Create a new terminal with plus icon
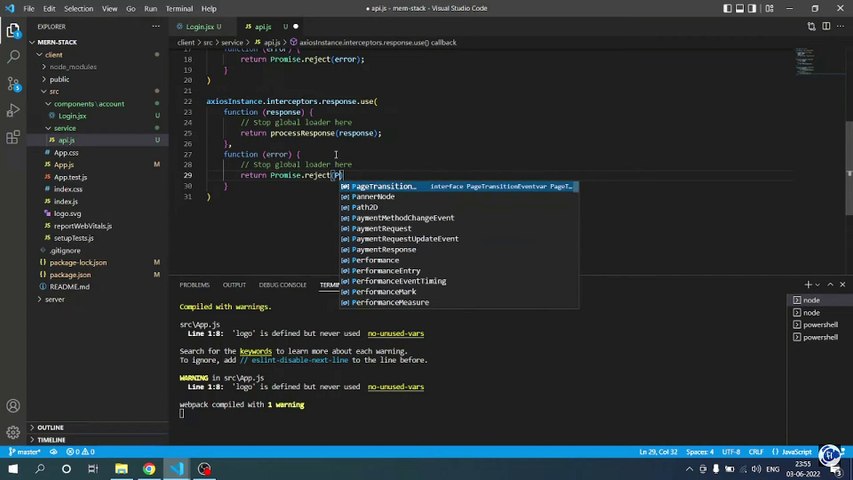The height and width of the screenshot is (480, 853). pos(808,285)
